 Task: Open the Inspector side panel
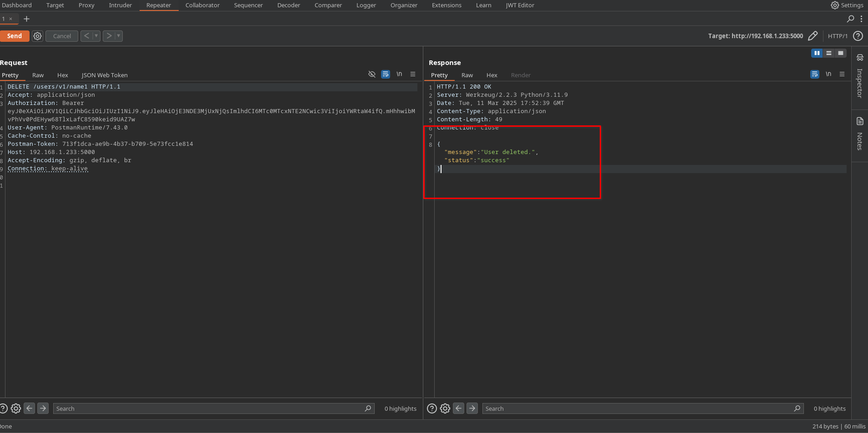coord(859,77)
